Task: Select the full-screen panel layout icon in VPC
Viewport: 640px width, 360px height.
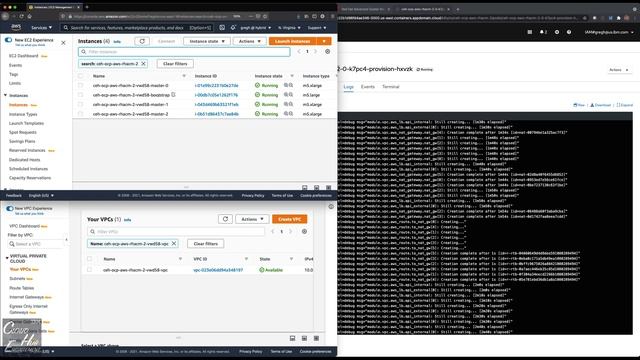Action: (x=316, y=338)
